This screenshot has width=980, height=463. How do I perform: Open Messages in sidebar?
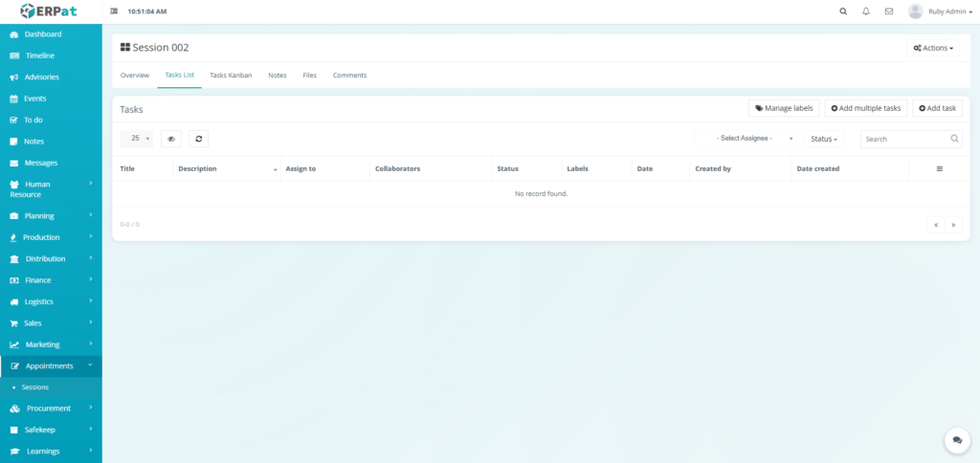click(52, 163)
